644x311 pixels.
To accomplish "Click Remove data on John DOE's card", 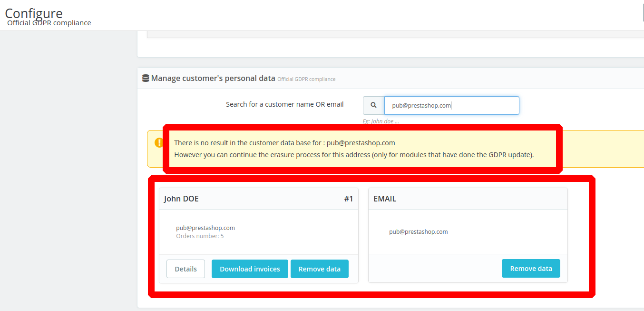I will 319,269.
